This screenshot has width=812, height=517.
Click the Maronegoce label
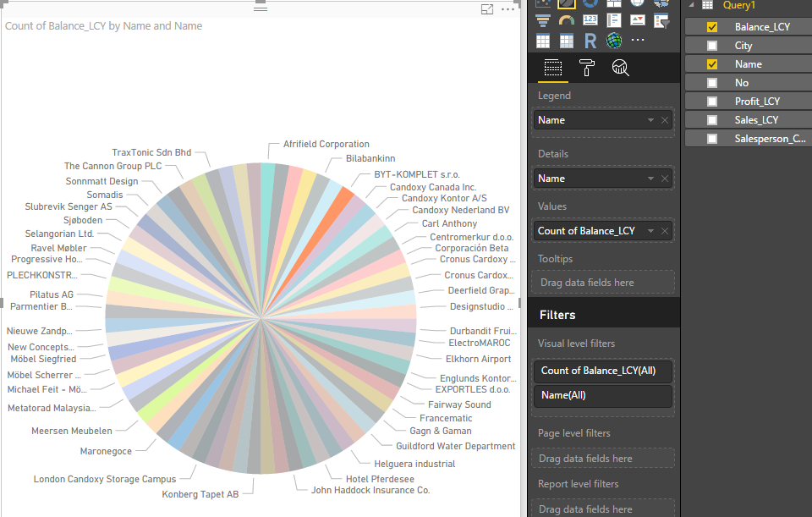tap(106, 451)
